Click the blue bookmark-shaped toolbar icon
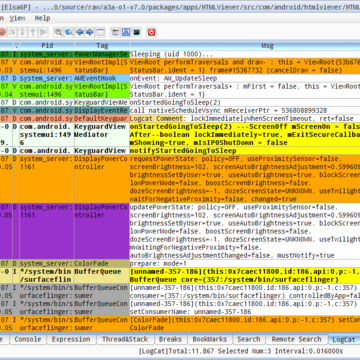This screenshot has height=360, width=360. point(126,32)
